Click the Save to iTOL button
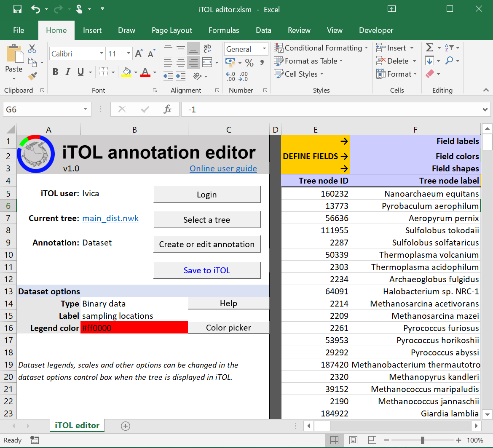This screenshot has width=493, height=448. pos(207,270)
